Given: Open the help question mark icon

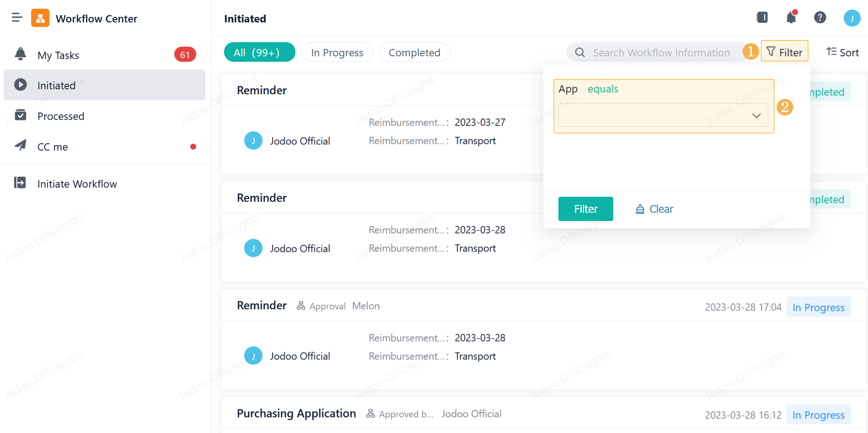Looking at the screenshot, I should pos(820,18).
